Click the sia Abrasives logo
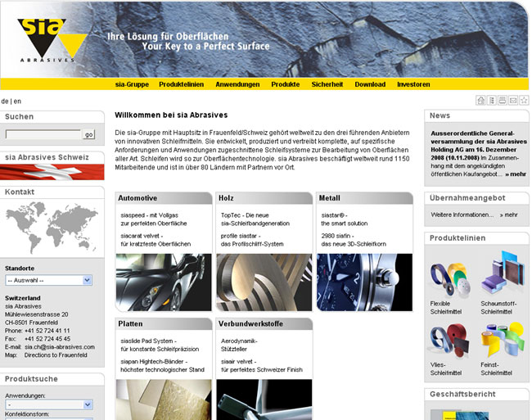Viewport: 532px width, 420px height. click(x=52, y=40)
